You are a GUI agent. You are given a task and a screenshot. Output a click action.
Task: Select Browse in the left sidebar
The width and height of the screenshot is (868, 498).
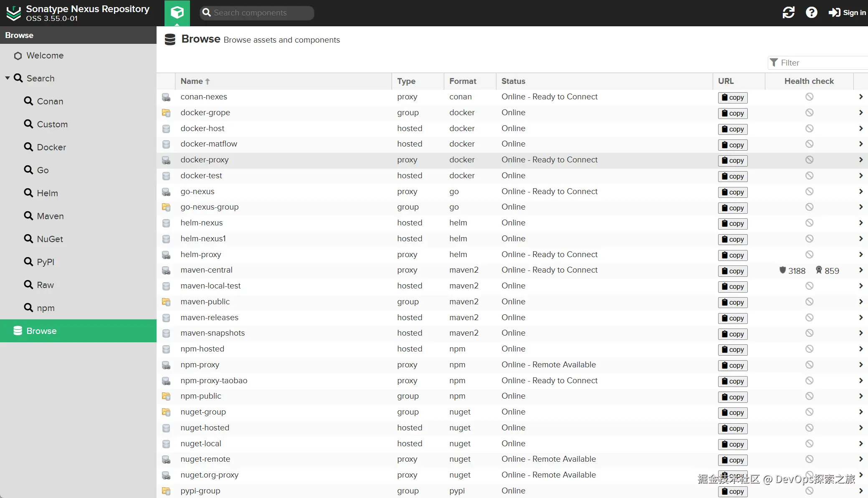pos(41,331)
